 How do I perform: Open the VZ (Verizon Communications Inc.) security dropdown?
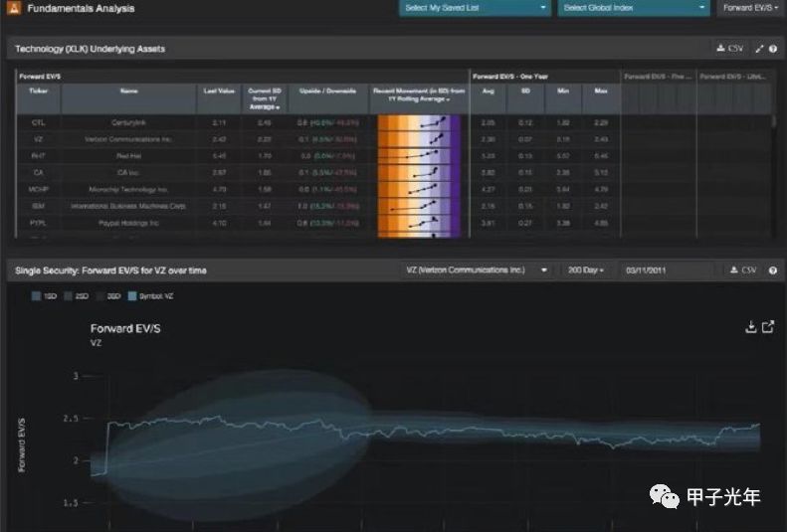click(477, 270)
